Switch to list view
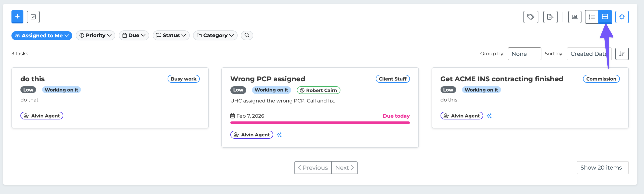The image size is (644, 194). [591, 17]
